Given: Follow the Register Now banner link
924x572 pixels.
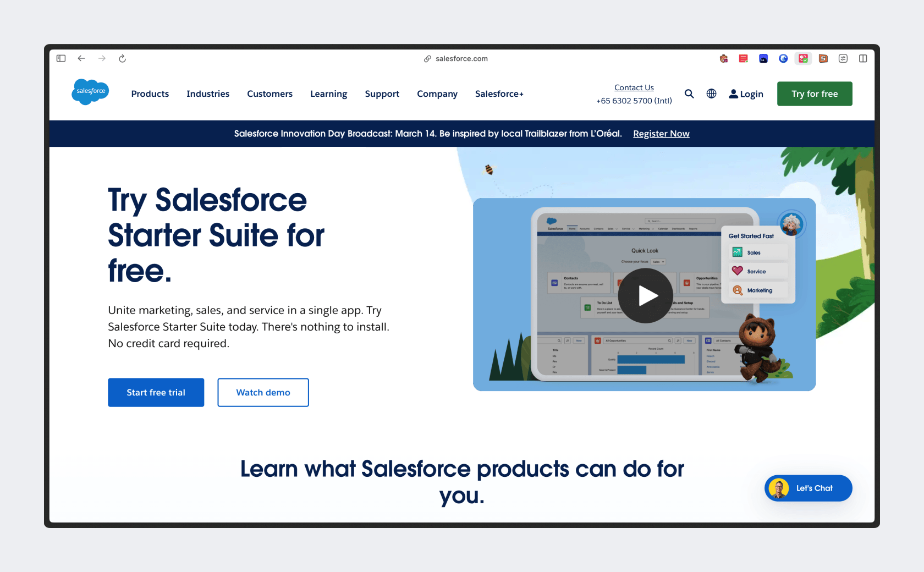Looking at the screenshot, I should pyautogui.click(x=661, y=134).
